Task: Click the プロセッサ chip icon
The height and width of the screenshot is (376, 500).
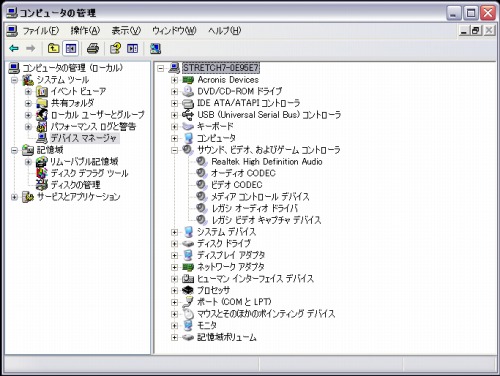Action: (x=188, y=290)
